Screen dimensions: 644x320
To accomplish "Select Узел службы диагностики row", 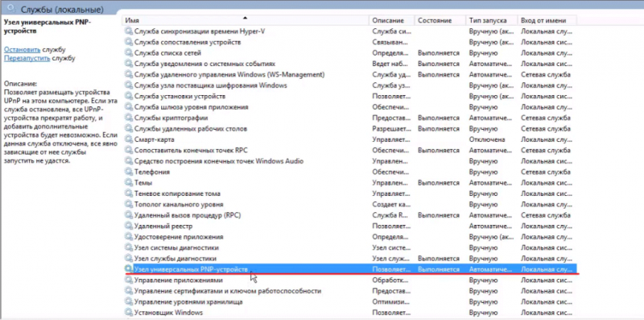I will (350, 258).
